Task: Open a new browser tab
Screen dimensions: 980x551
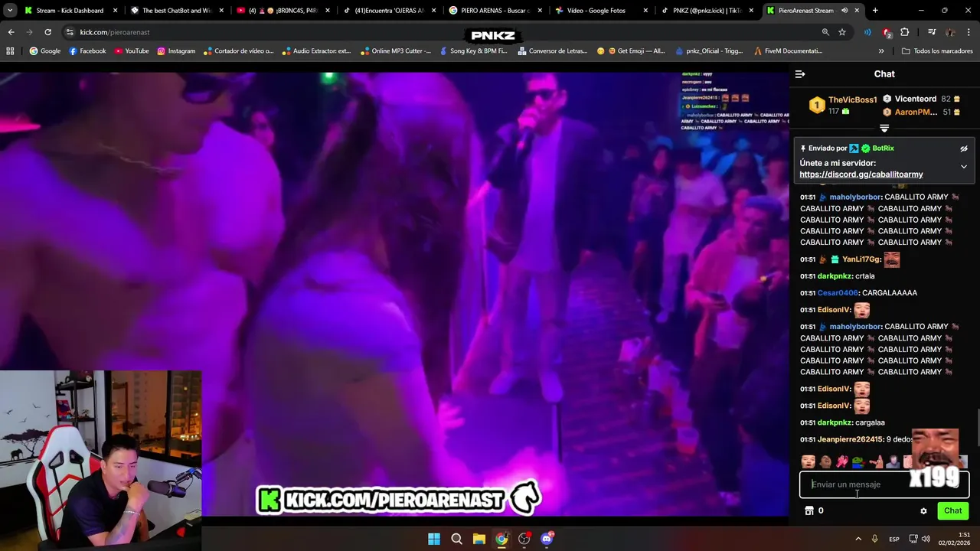Action: click(x=875, y=11)
